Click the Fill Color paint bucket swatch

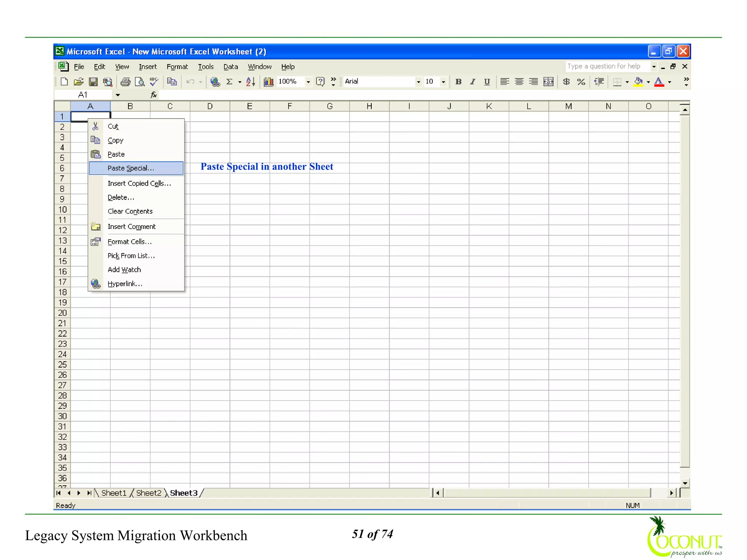[x=638, y=82]
